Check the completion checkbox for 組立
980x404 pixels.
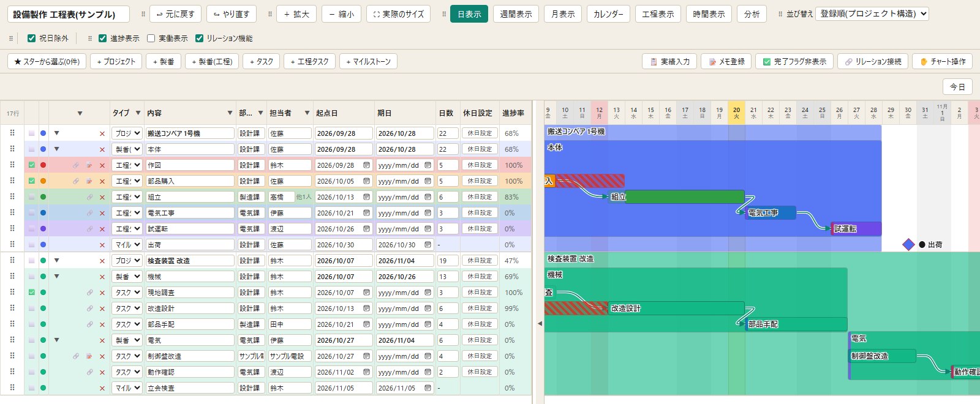[x=32, y=197]
